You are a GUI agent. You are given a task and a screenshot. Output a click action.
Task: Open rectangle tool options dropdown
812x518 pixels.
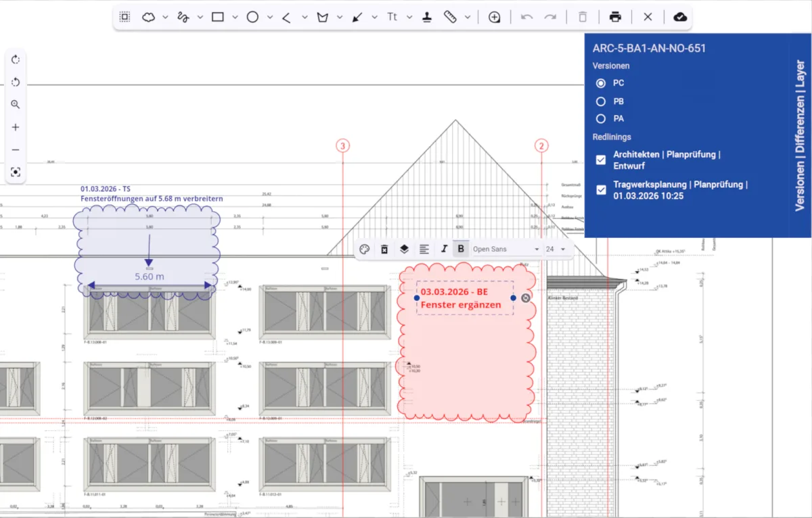(235, 18)
